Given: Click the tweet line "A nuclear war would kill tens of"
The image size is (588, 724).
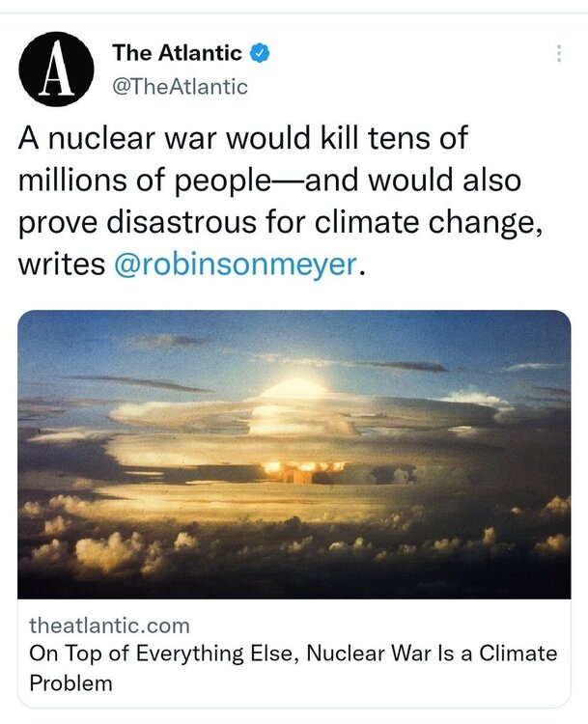Looking at the screenshot, I should (x=243, y=138).
